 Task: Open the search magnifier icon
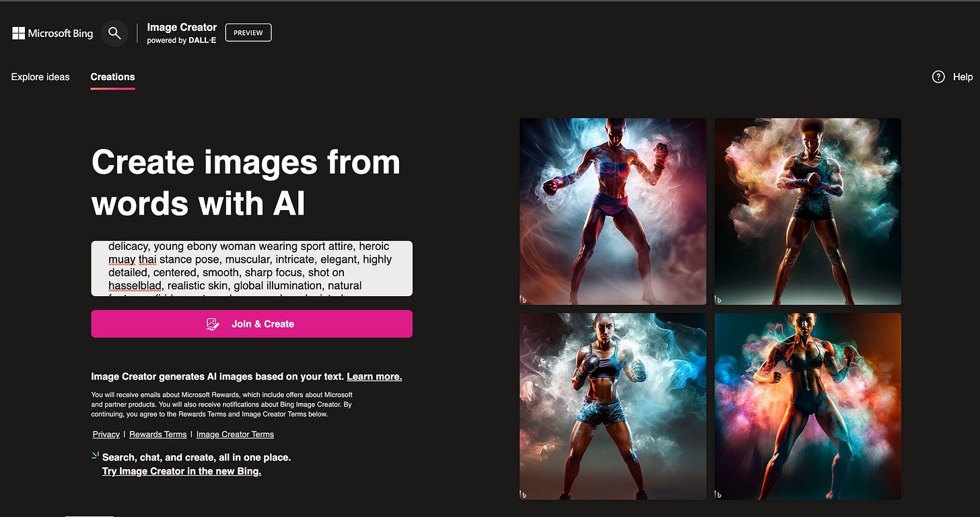pos(114,33)
